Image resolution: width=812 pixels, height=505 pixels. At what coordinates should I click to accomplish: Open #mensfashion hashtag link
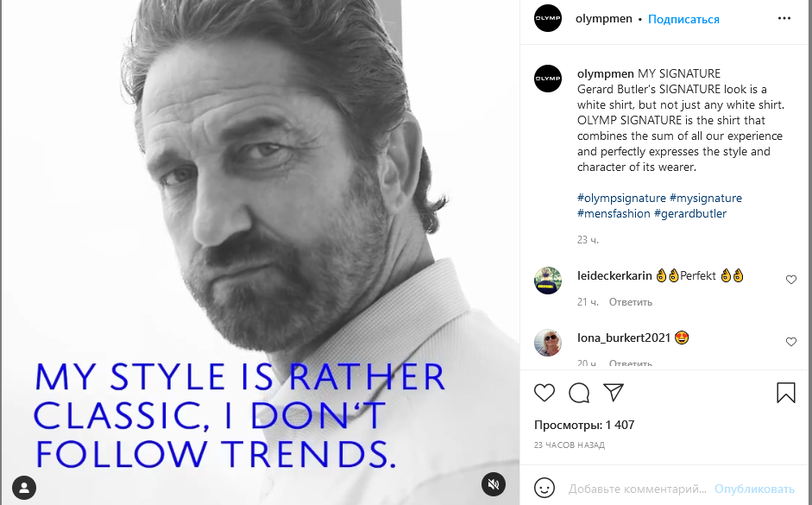(614, 213)
